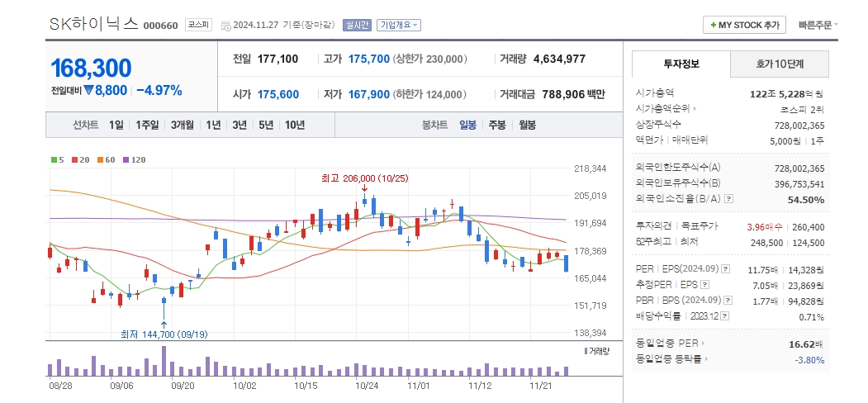
Task: Select the 1주일 line chart period
Action: pos(147,125)
